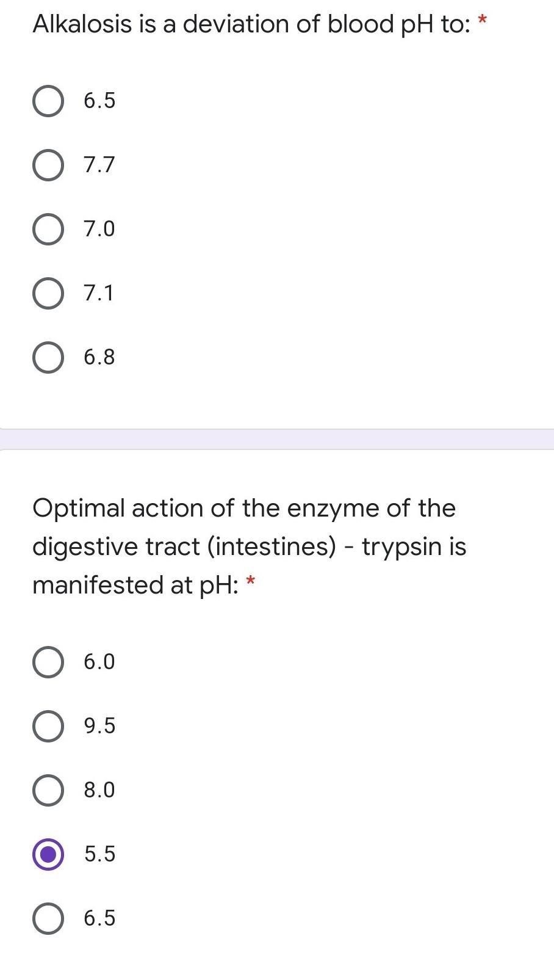Viewport: 554px width, 980px height.
Task: Click the "9.5" answer label text
Action: (x=99, y=726)
